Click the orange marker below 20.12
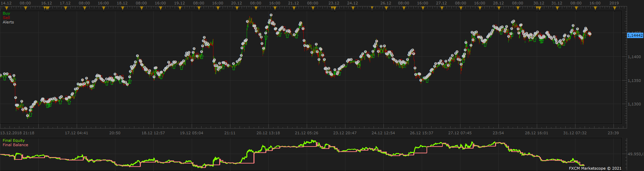This screenshot has height=171, width=644. 236,8
